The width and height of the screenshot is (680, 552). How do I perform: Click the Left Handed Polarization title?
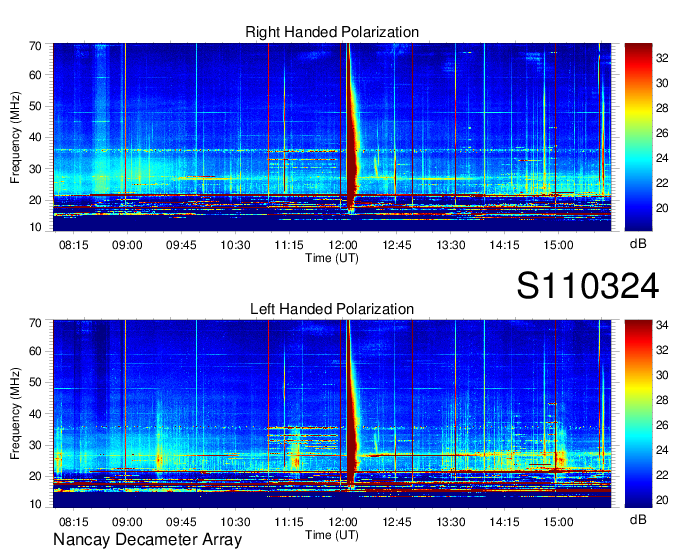[332, 309]
